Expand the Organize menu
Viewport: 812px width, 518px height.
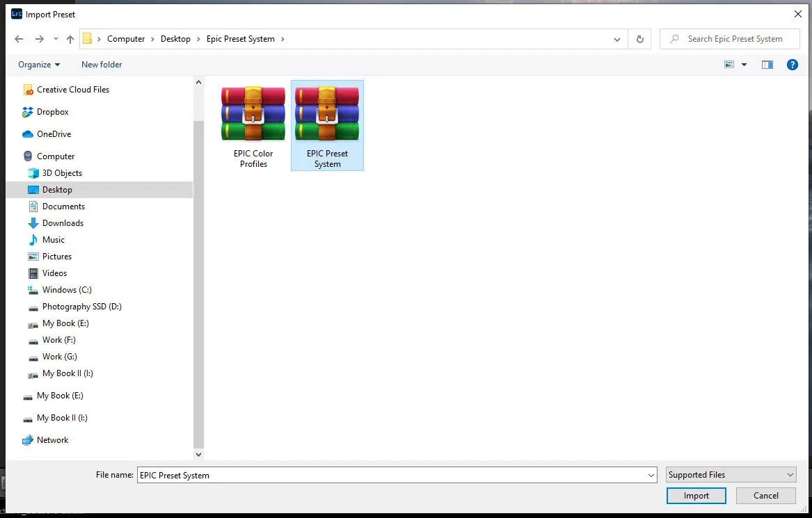point(38,64)
